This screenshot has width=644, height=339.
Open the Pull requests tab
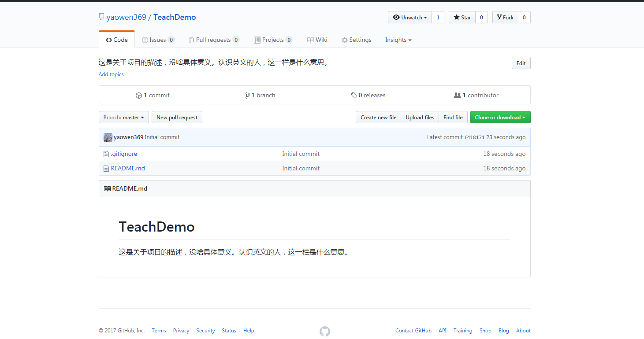tap(214, 40)
